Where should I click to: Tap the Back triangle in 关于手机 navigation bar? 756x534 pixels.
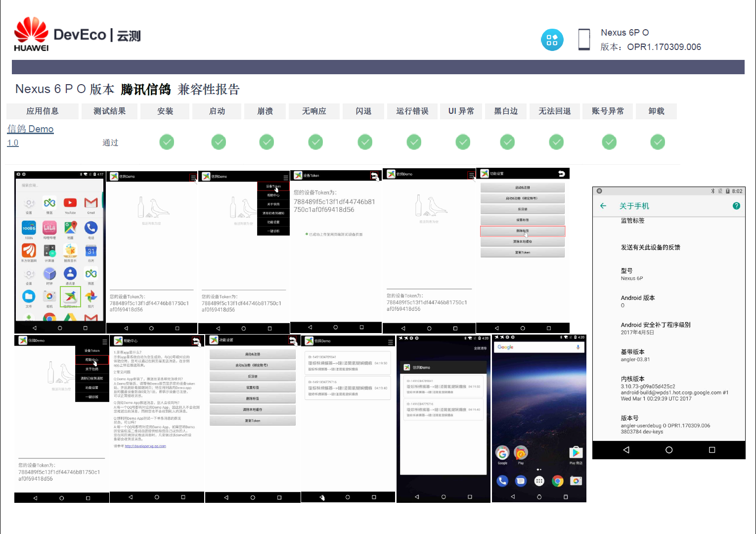pyautogui.click(x=626, y=450)
